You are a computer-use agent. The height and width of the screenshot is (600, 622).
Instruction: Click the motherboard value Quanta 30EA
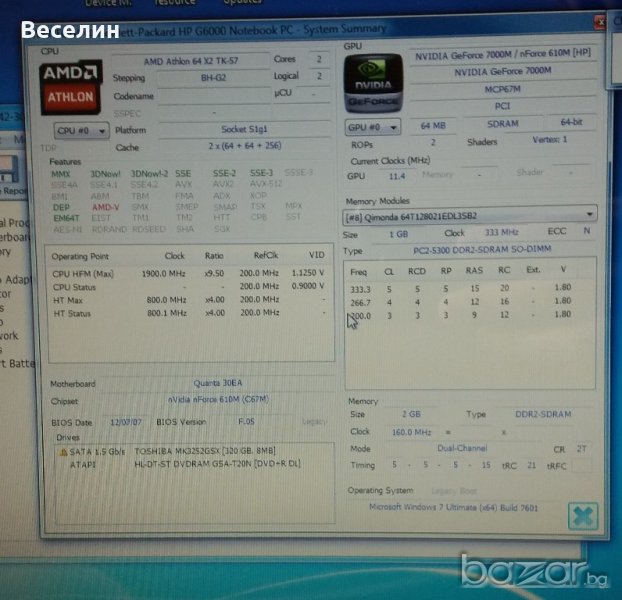pos(217,383)
